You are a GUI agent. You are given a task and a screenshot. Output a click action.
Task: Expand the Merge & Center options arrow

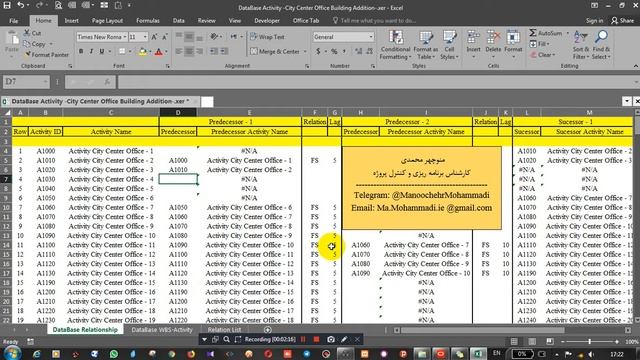click(x=305, y=51)
